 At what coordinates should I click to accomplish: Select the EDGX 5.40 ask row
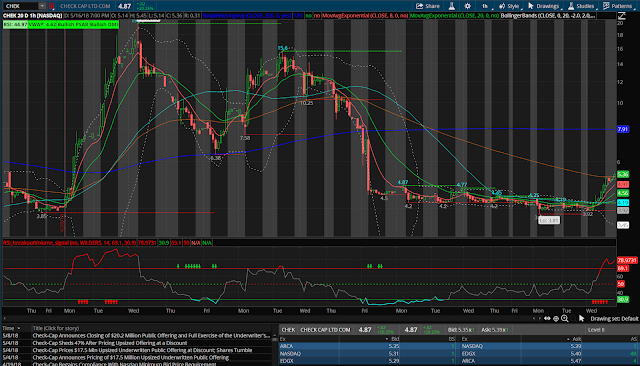click(549, 353)
